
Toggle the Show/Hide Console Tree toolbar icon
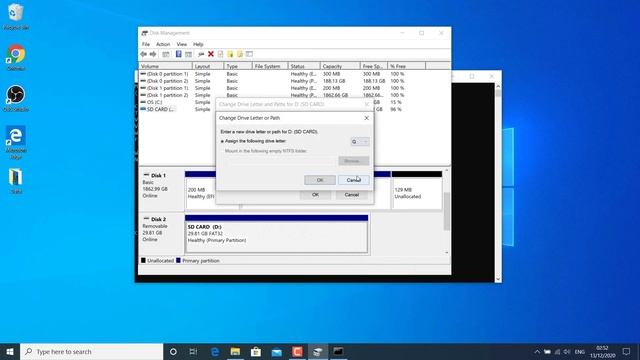tap(166, 54)
